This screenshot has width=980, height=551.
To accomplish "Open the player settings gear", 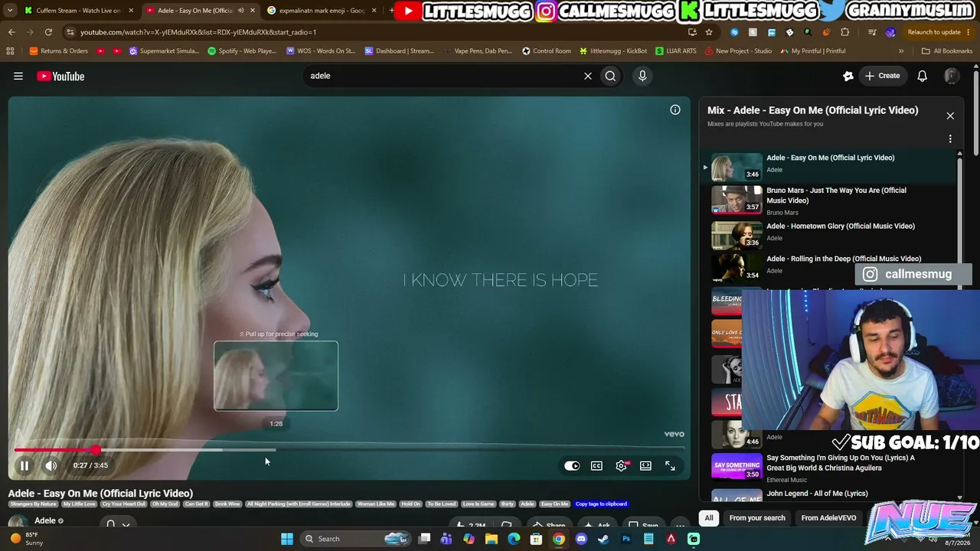I will pyautogui.click(x=622, y=465).
